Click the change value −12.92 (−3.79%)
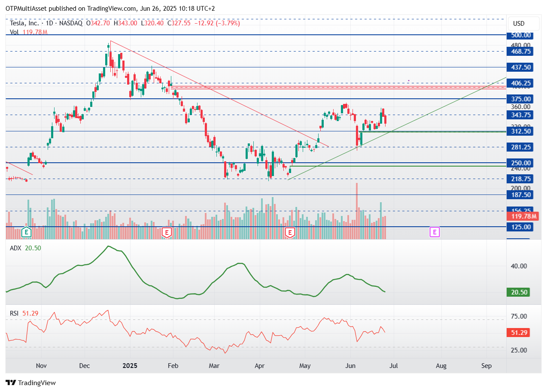547x392 pixels. (x=217, y=23)
